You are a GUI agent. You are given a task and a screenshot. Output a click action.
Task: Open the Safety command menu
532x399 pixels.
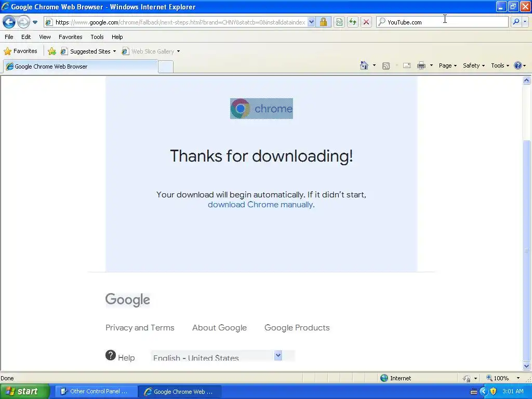pyautogui.click(x=474, y=65)
